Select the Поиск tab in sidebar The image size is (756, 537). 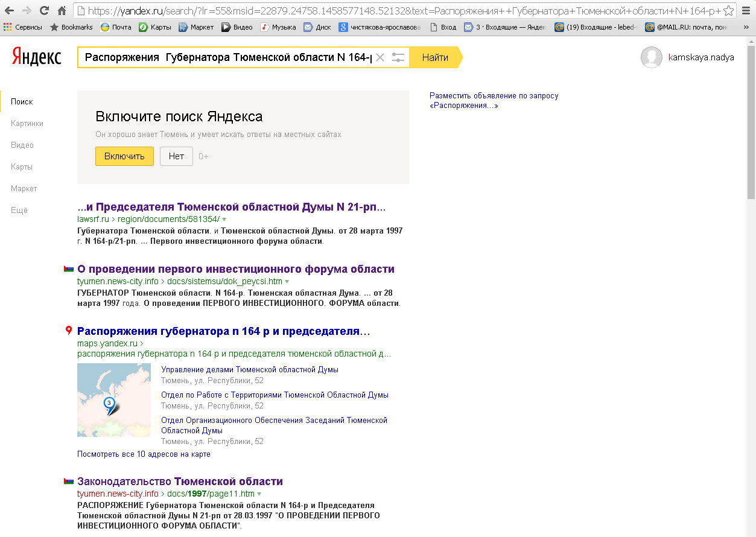click(x=22, y=102)
